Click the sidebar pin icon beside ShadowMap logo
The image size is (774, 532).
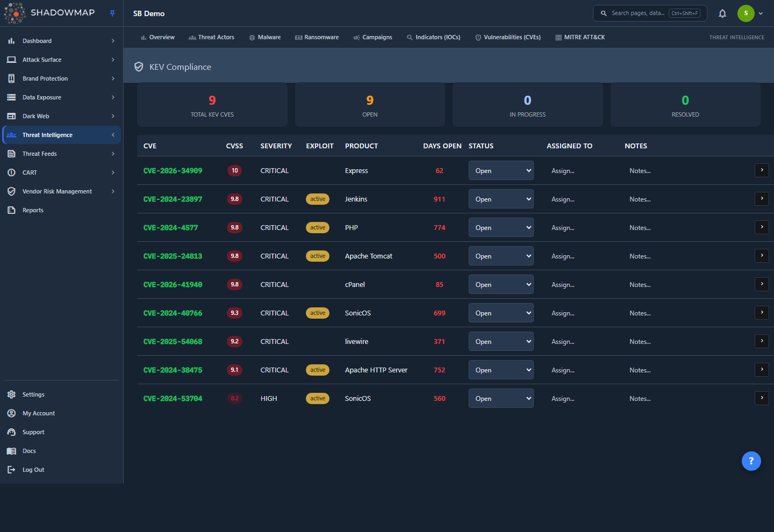click(112, 13)
